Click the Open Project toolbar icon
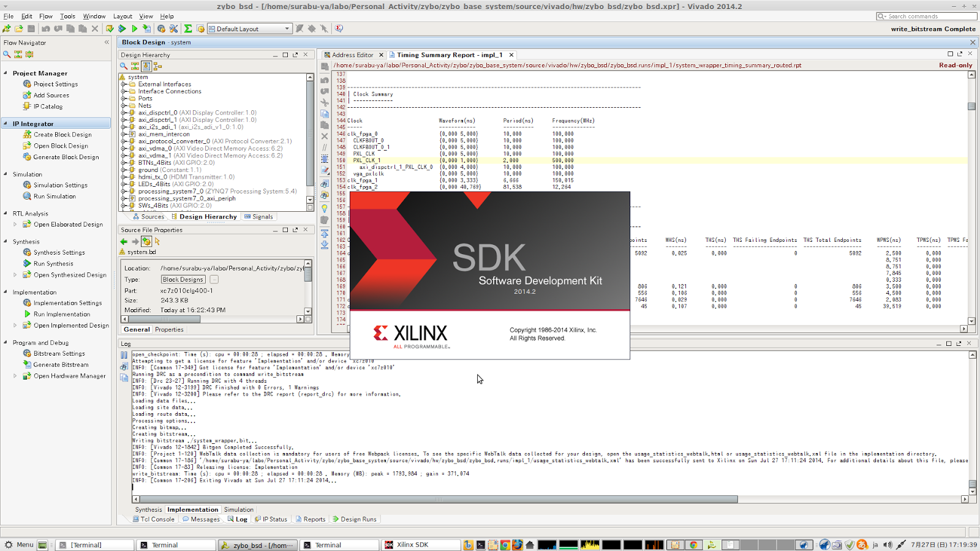Image resolution: width=980 pixels, height=551 pixels. coord(19,29)
